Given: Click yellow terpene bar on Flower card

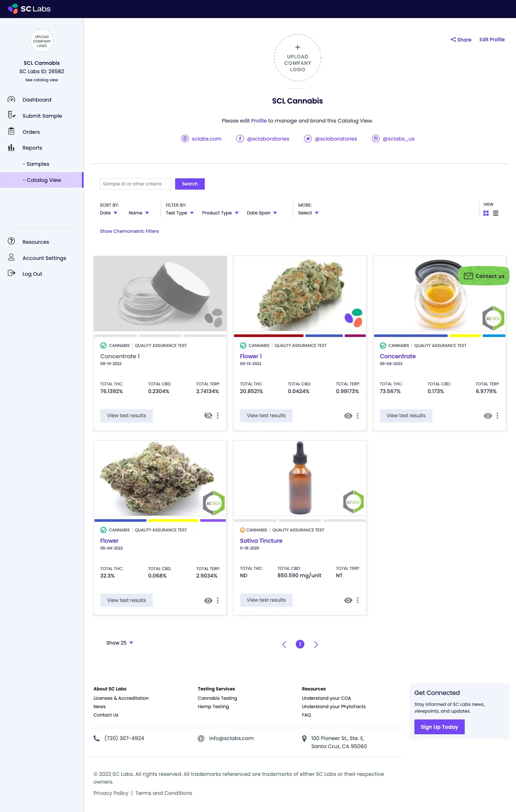Looking at the screenshot, I should pyautogui.click(x=173, y=520).
